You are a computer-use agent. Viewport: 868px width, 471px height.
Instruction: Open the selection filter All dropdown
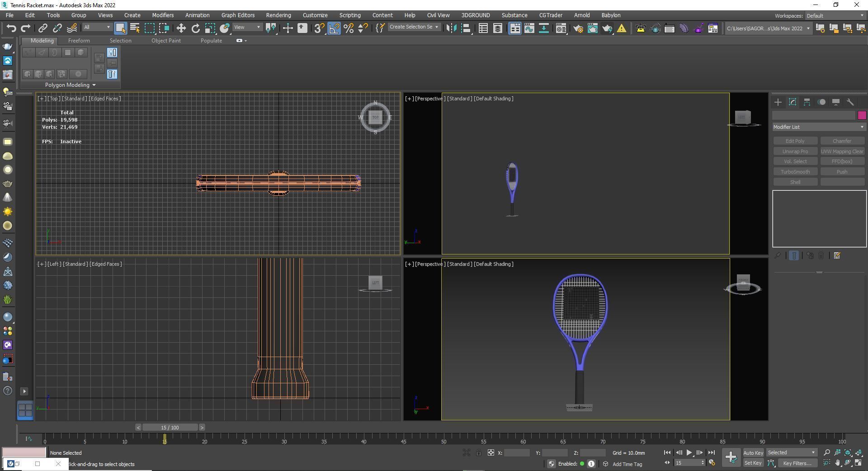point(97,27)
